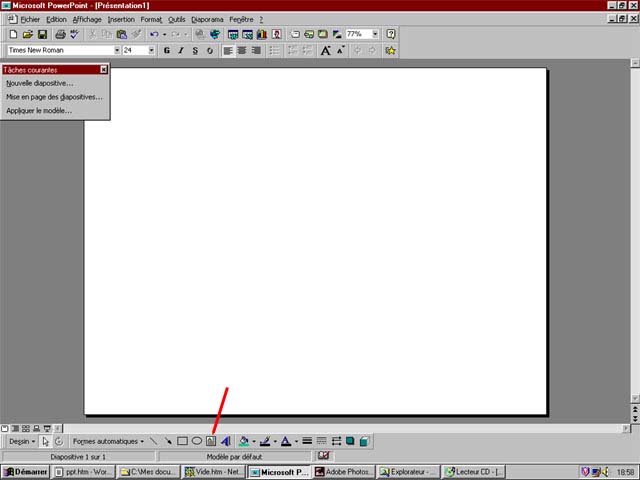Toggle Italic formatting
This screenshot has height=480, width=640.
(x=181, y=50)
